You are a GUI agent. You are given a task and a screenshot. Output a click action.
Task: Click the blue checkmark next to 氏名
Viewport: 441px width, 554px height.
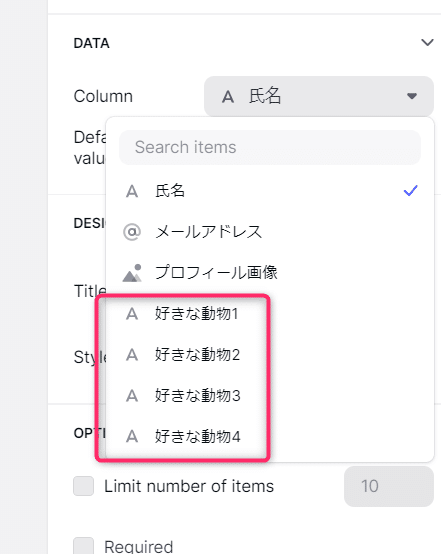tap(411, 191)
